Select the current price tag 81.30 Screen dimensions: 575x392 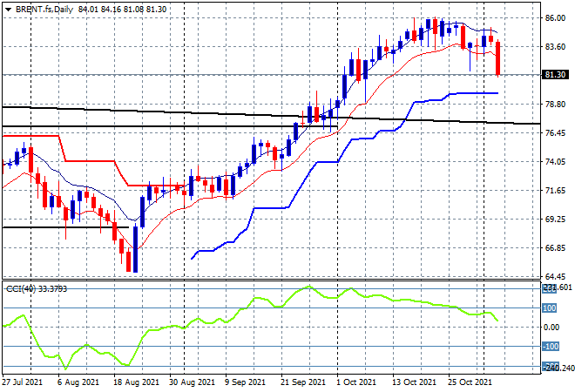[x=555, y=75]
